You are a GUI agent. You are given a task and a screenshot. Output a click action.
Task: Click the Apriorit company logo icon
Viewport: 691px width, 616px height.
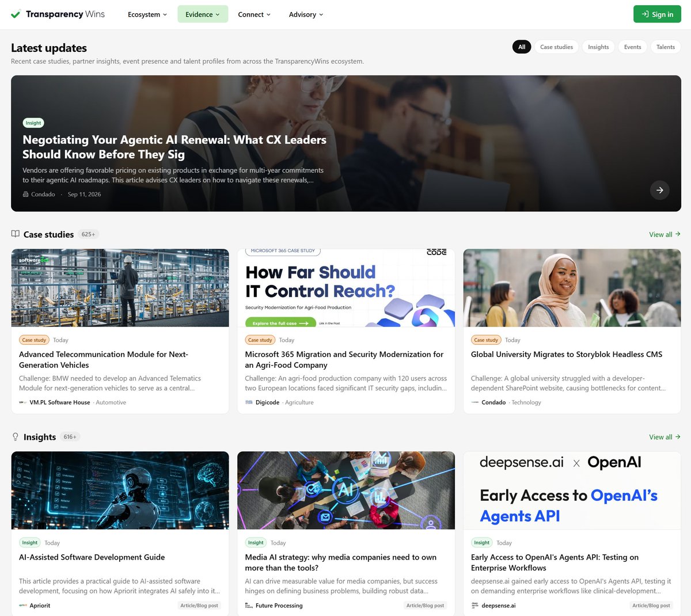(x=23, y=606)
